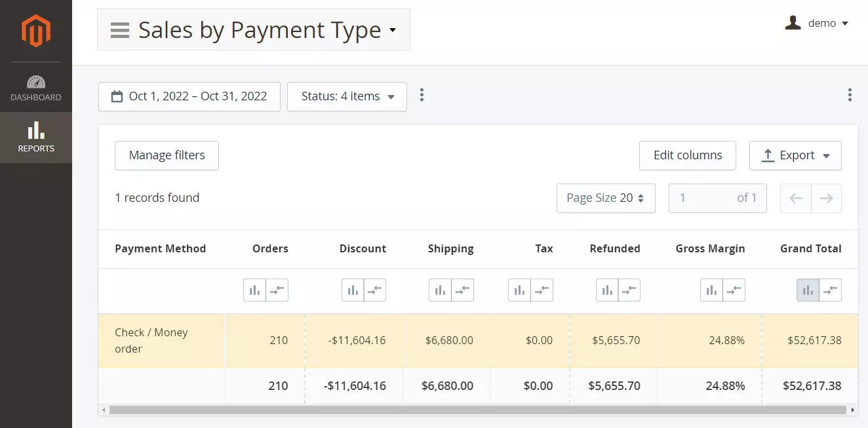The width and height of the screenshot is (868, 428).
Task: Open the far-right vertical dots options menu
Action: pyautogui.click(x=849, y=96)
